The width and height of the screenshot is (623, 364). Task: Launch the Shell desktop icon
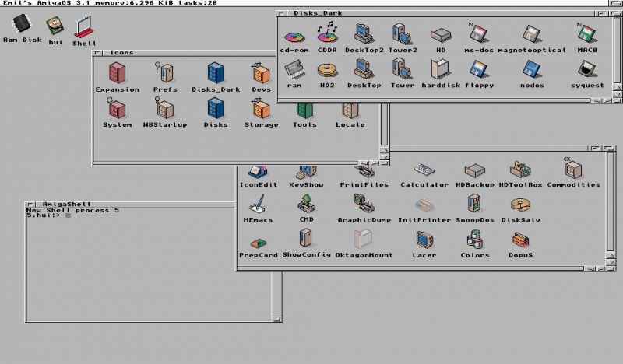pyautogui.click(x=84, y=26)
